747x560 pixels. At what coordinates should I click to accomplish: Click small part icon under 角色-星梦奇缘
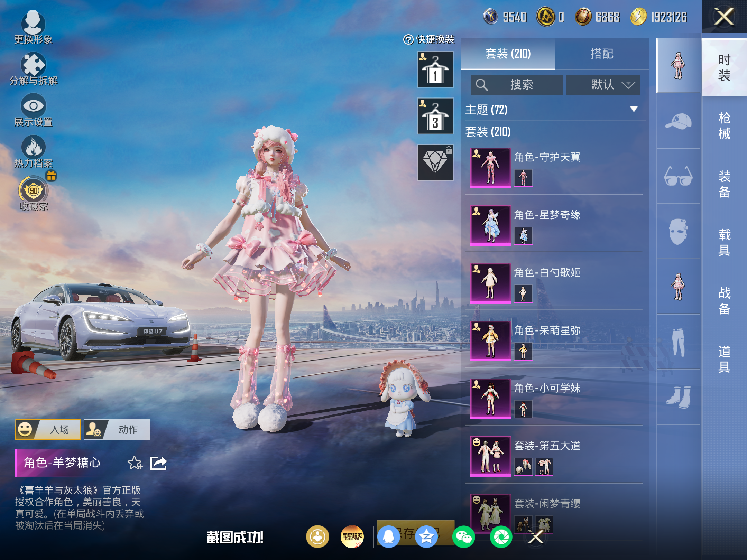click(523, 236)
